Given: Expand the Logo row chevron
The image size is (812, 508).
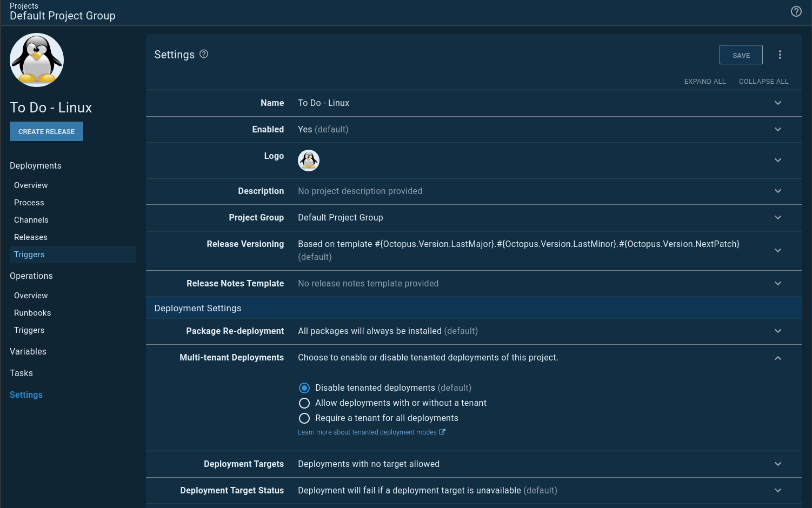Looking at the screenshot, I should 778,161.
